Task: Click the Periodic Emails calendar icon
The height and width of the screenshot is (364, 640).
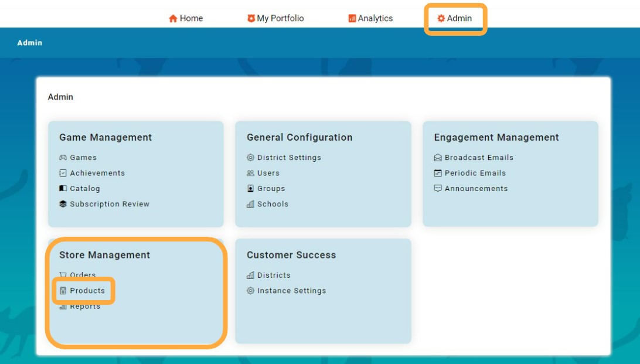Action: 438,173
